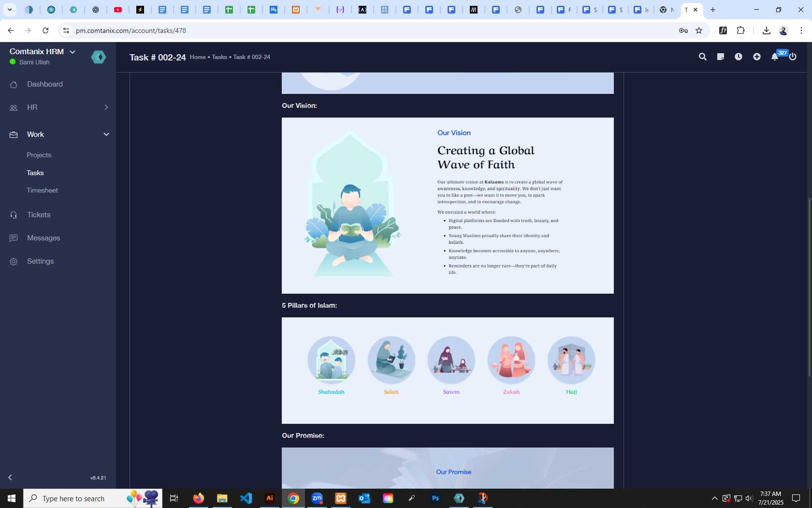Bookmark this page with star icon
Image resolution: width=812 pixels, height=508 pixels.
tap(699, 30)
